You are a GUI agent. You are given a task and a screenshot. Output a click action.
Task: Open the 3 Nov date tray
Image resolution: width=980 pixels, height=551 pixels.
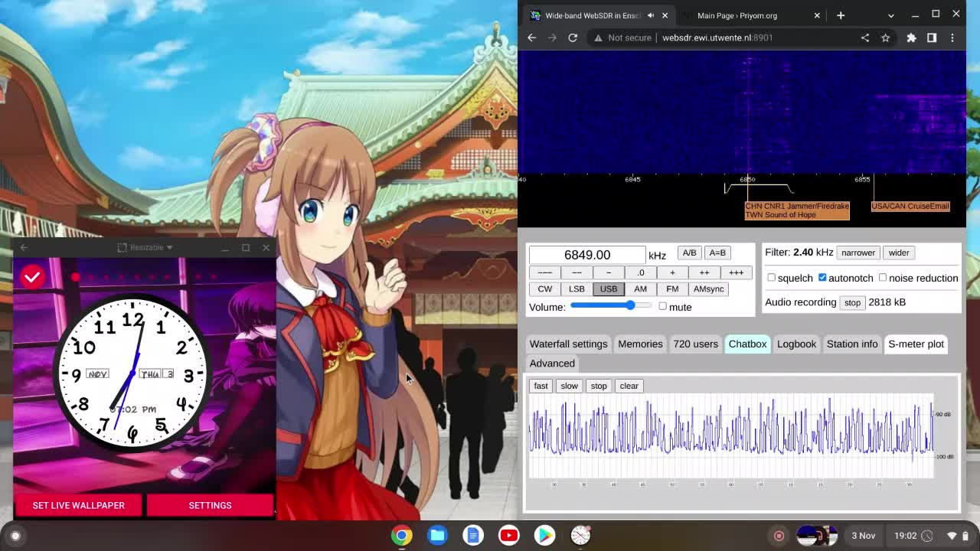click(863, 536)
